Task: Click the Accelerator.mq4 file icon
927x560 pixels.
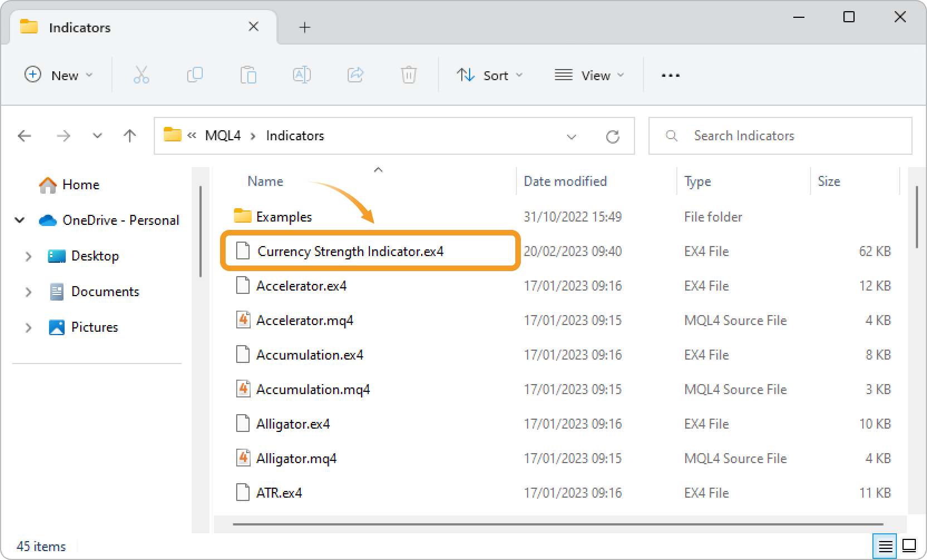Action: pos(243,320)
